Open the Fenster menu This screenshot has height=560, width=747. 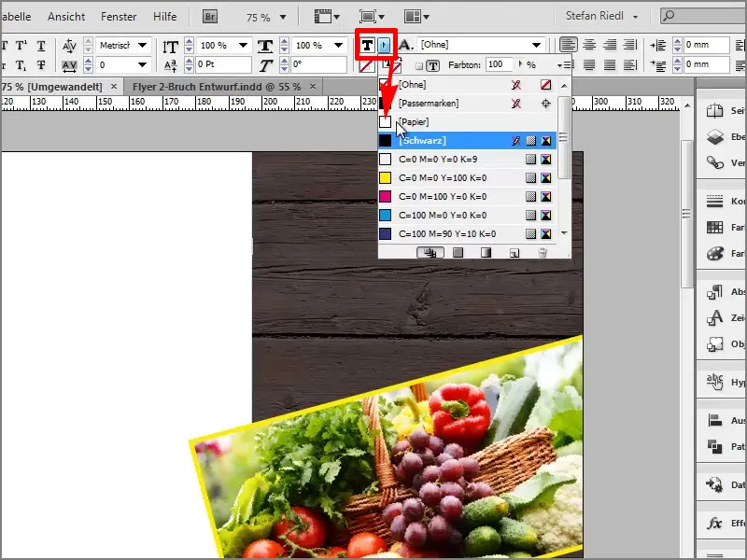coord(119,17)
